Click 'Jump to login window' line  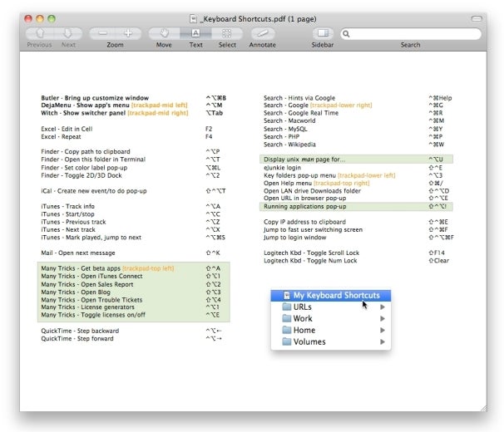click(294, 238)
